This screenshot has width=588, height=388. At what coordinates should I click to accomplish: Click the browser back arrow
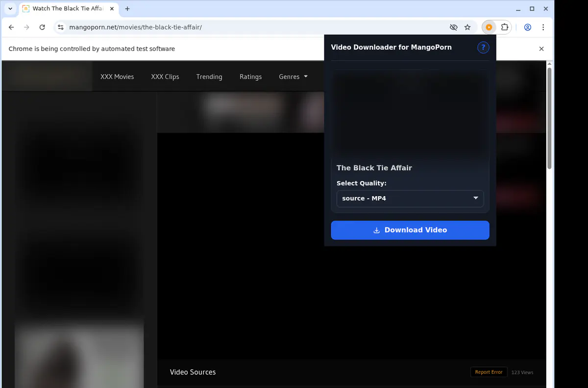pos(12,27)
